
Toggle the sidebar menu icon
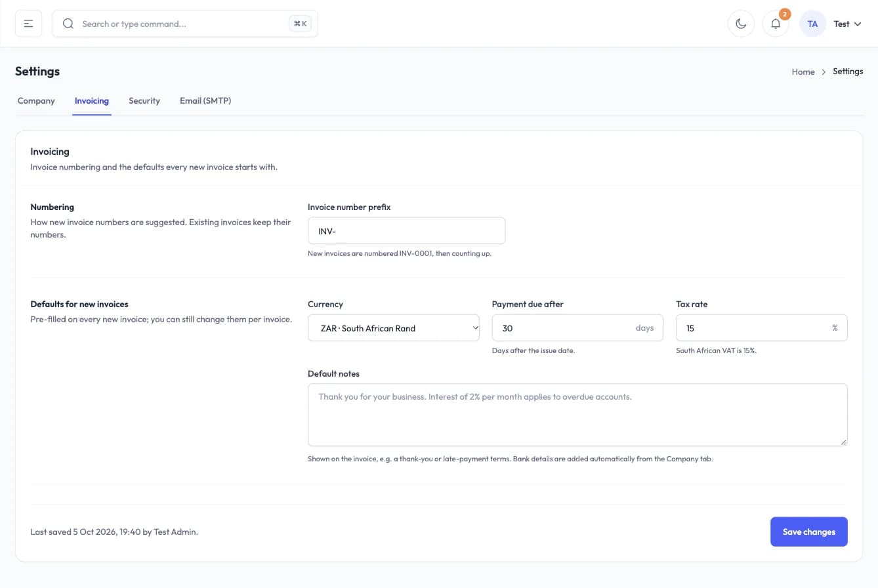29,24
